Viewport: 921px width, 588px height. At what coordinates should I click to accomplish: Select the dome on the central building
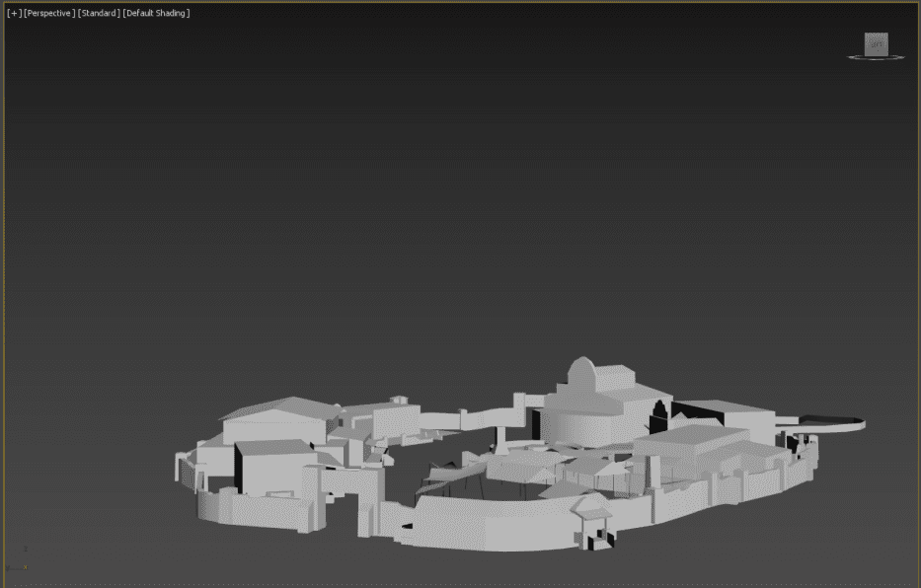581,376
